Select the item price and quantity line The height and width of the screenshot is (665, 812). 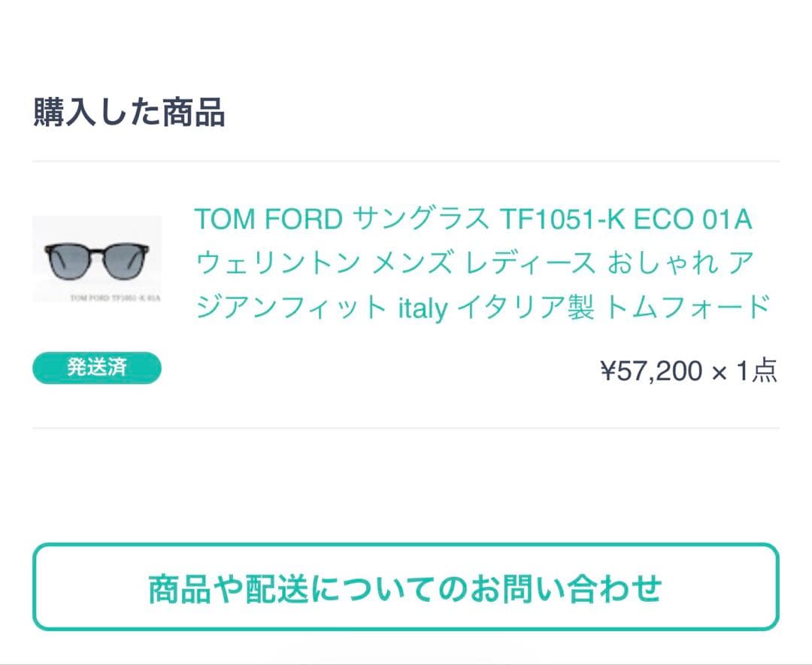coord(688,370)
